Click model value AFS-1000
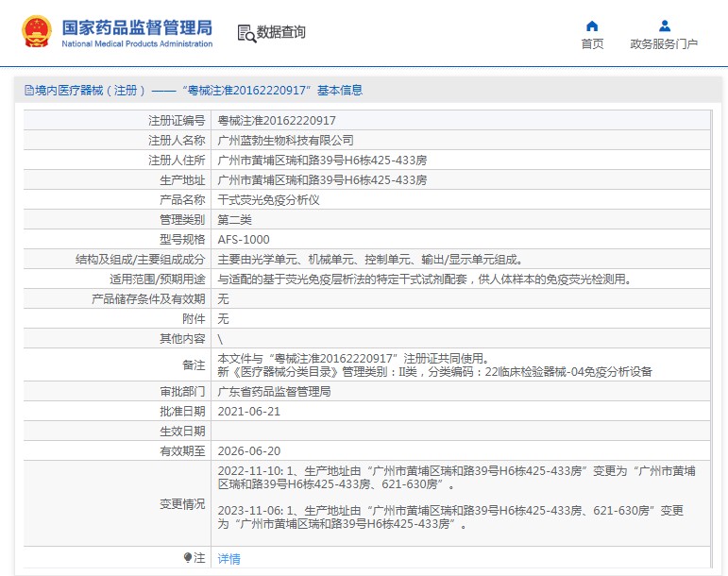This screenshot has height=576, width=728. pyautogui.click(x=243, y=240)
